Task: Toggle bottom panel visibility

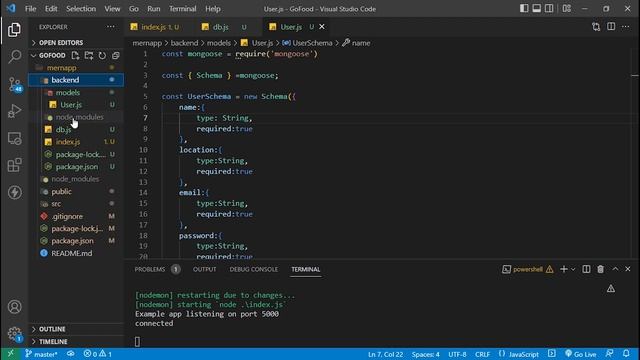Action: pos(536,9)
